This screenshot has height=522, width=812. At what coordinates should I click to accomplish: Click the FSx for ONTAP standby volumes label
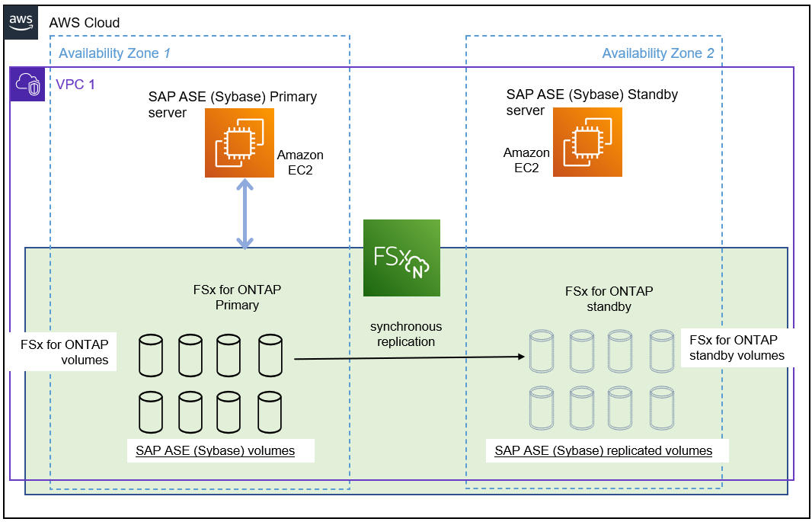tap(734, 347)
